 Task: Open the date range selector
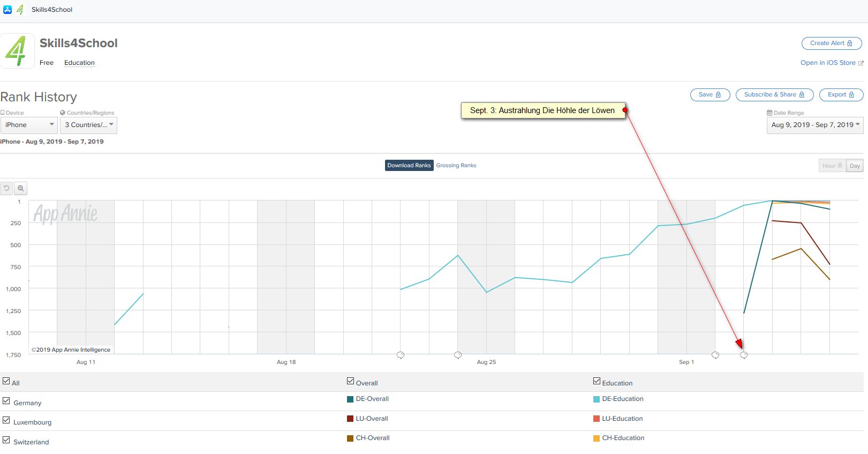[x=815, y=125]
